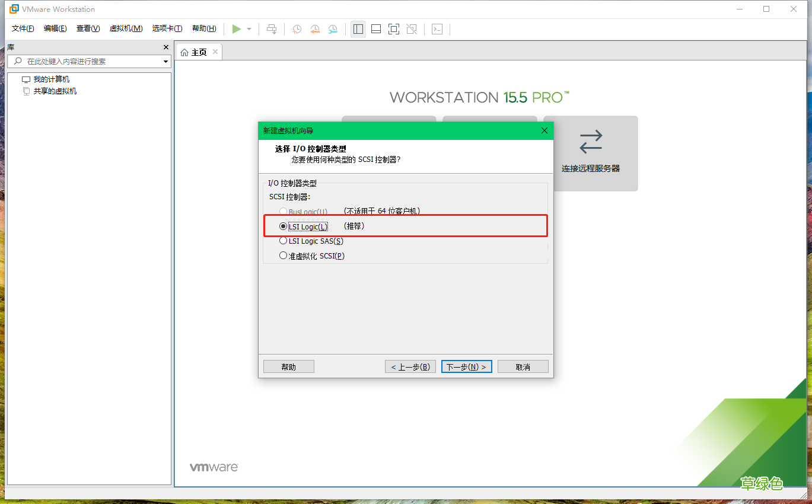This screenshot has height=504, width=812.
Task: Open the wizard help page
Action: [x=288, y=366]
